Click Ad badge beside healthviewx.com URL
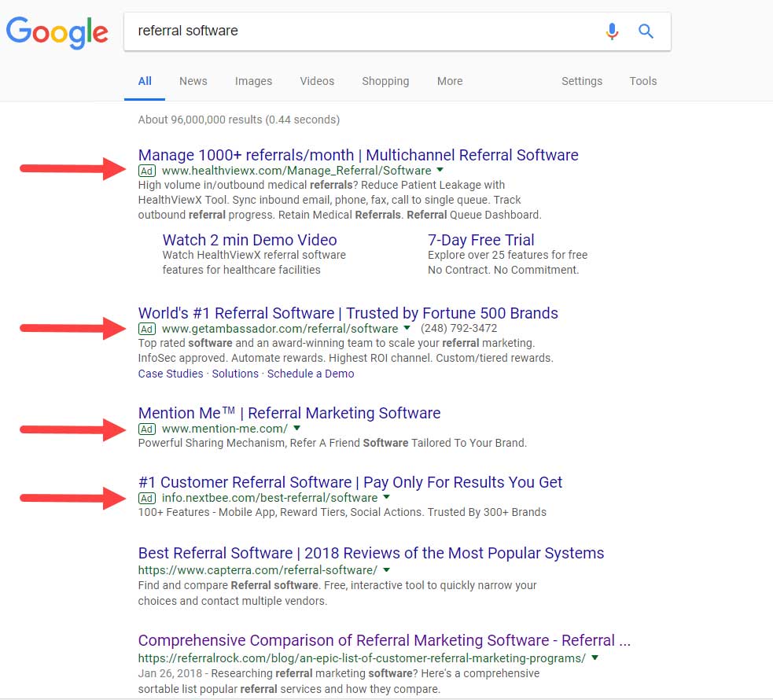 (x=147, y=171)
